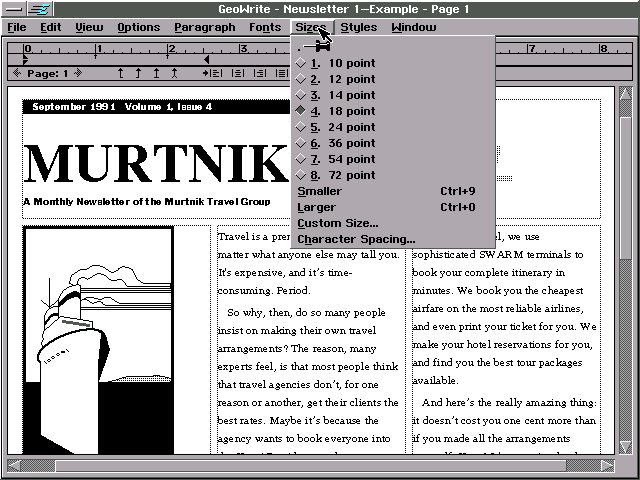
Task: Select 10 point size
Action: point(393,63)
